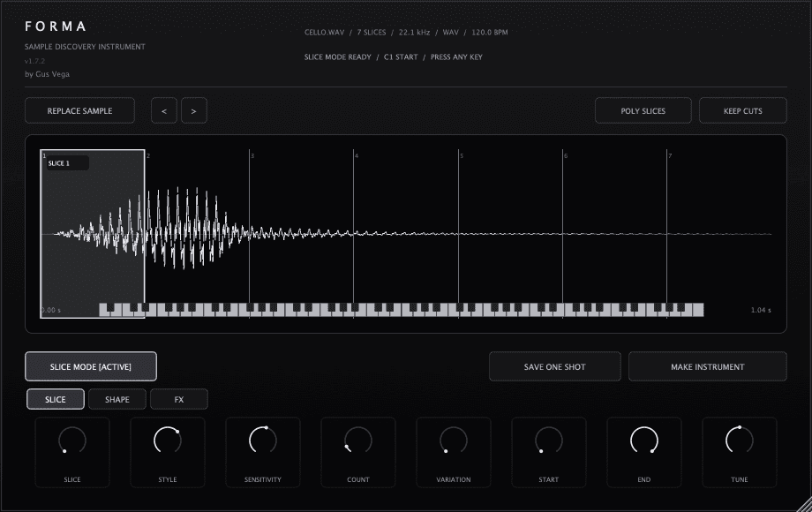Toggle Keep Cuts option
The image size is (812, 512).
click(x=742, y=111)
